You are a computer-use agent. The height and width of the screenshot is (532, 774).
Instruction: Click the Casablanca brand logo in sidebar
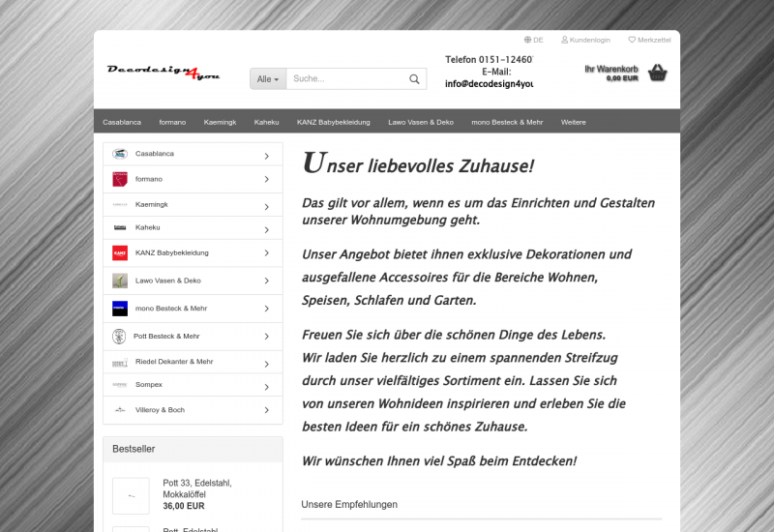(x=120, y=154)
